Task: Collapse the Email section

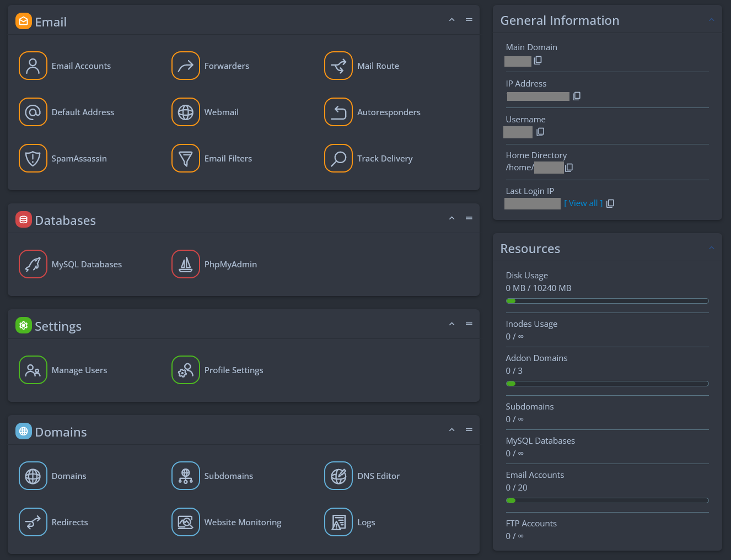Action: pyautogui.click(x=452, y=20)
